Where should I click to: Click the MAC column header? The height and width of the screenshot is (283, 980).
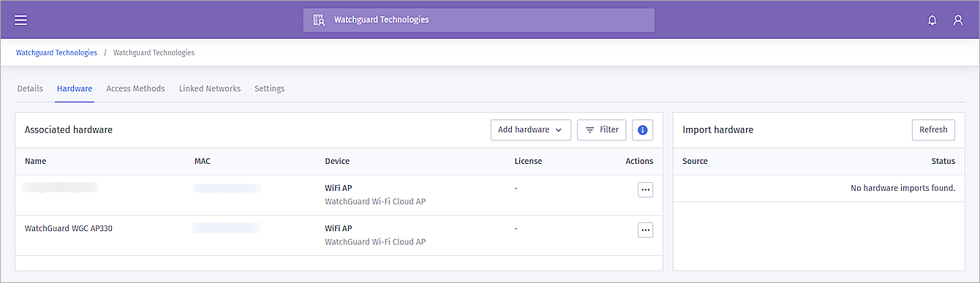202,161
